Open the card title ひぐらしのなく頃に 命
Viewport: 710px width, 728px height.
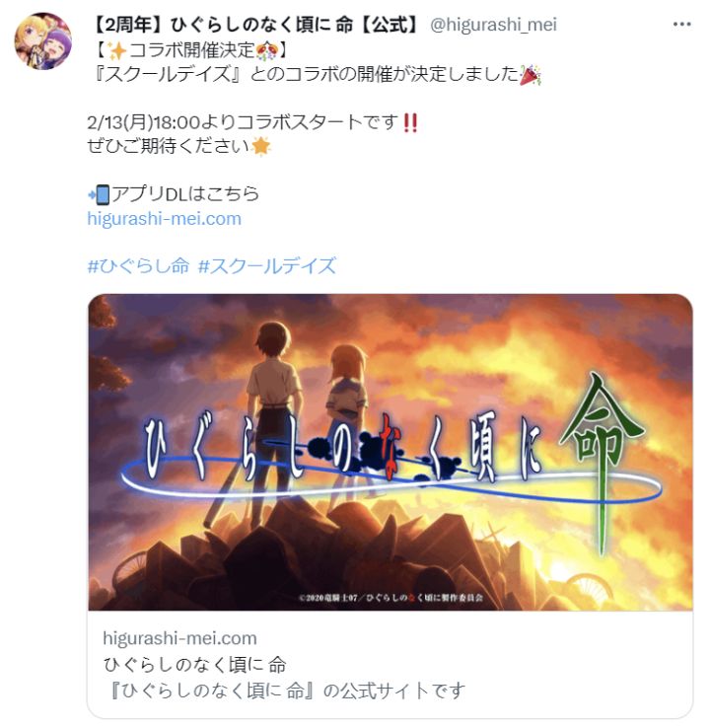[195, 665]
